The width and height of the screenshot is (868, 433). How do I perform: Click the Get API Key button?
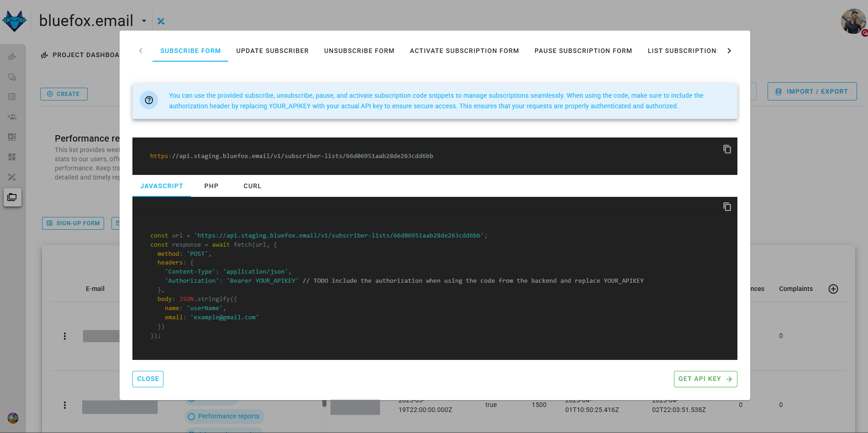[x=705, y=379]
